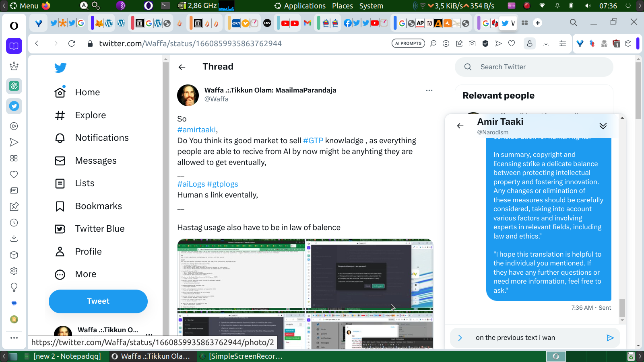
Task: Switch to SimpleScreenRecorder in taskbar
Action: 241,356
